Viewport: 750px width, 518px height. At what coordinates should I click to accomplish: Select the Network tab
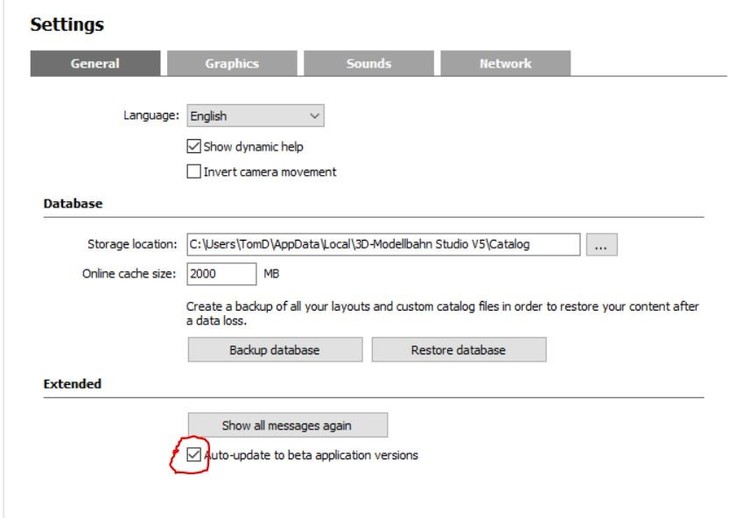(505, 64)
